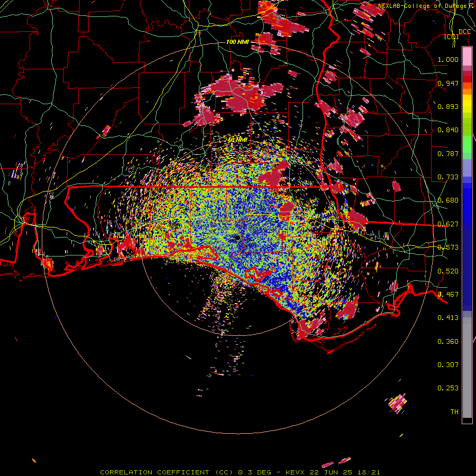
Task: Select the 0.360 scale value
Action: point(448,342)
